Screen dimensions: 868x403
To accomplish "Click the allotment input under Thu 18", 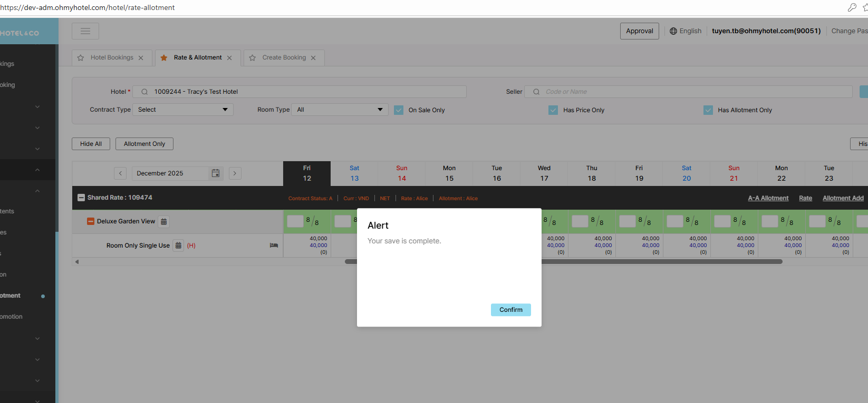I will click(x=580, y=221).
